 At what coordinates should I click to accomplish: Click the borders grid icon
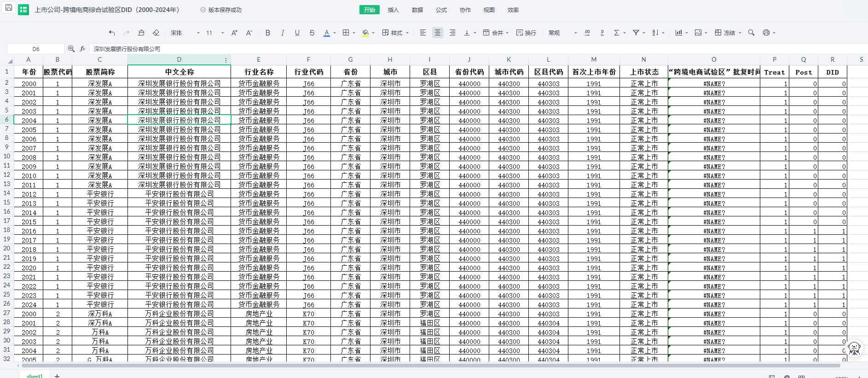(x=346, y=33)
